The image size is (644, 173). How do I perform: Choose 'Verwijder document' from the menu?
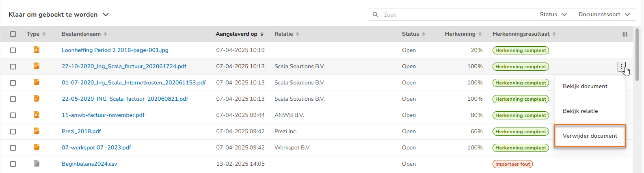(590, 136)
